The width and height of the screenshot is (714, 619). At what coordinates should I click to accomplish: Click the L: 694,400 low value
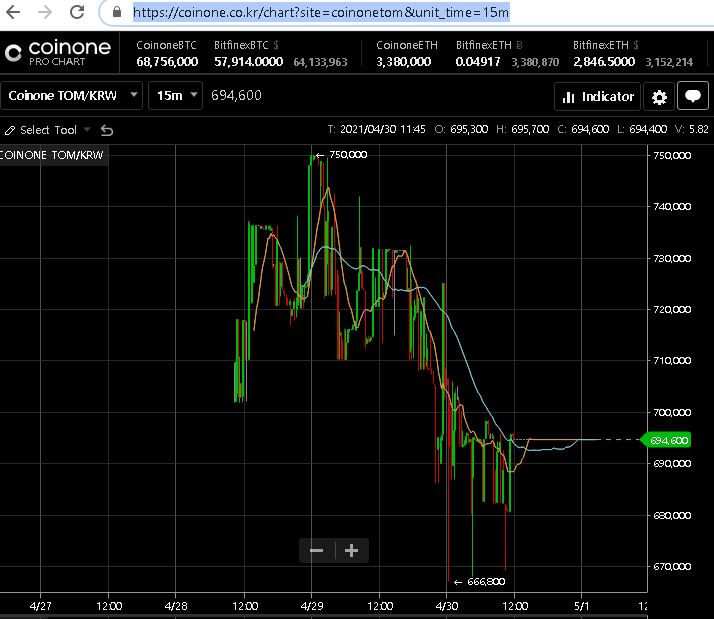[x=642, y=129]
